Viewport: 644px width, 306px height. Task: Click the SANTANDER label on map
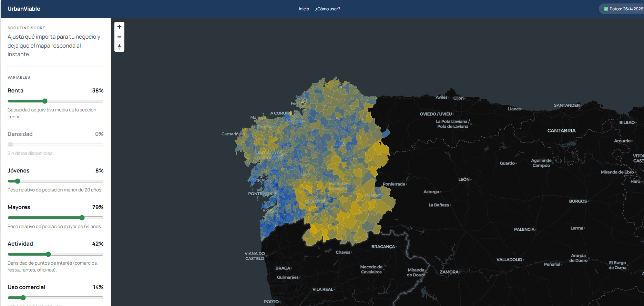[566, 105]
